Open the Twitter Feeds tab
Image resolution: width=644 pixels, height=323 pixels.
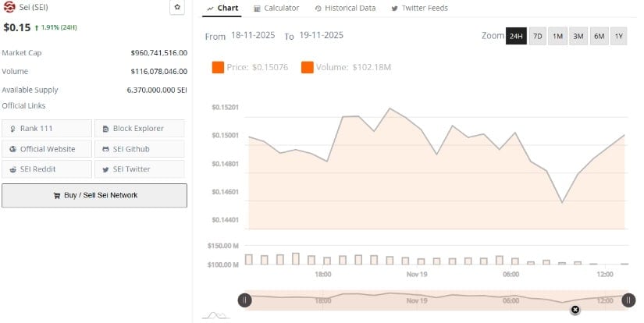click(419, 8)
